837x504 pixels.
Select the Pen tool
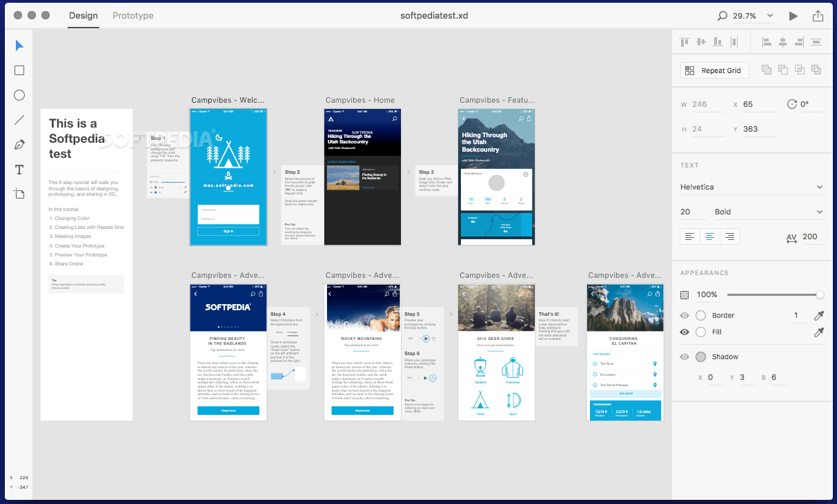[x=19, y=144]
